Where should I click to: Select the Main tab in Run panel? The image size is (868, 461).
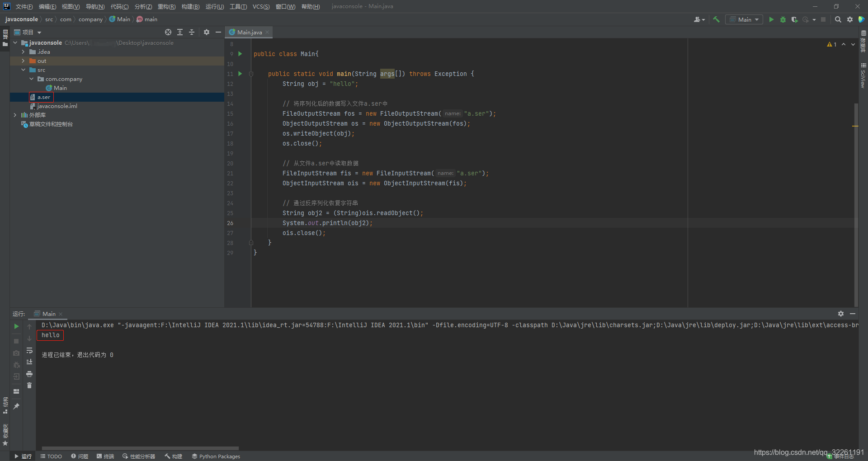(49, 314)
